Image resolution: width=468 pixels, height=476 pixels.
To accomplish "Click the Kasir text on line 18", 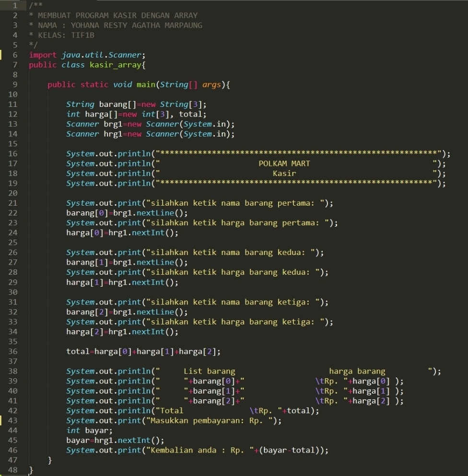I will (284, 173).
